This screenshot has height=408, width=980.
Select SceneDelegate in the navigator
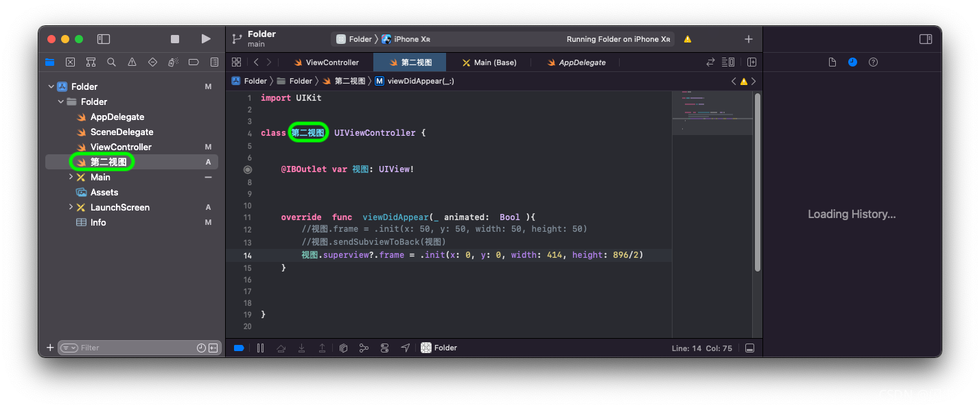[122, 132]
